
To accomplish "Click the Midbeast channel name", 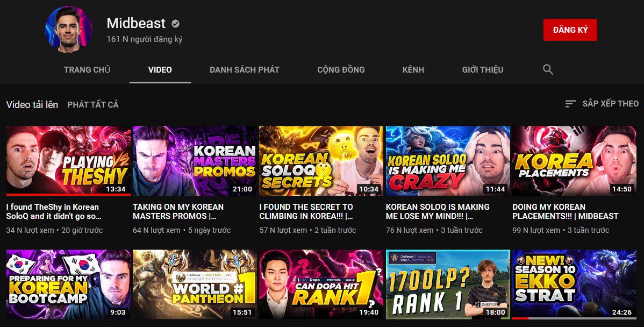I will [136, 23].
